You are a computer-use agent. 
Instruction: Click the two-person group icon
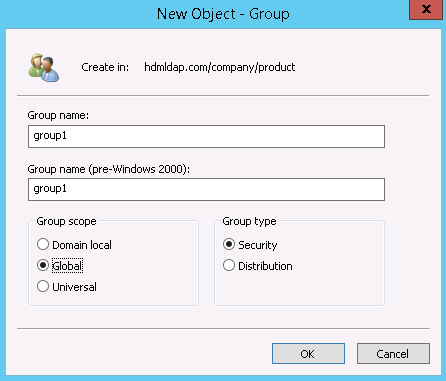click(x=44, y=68)
